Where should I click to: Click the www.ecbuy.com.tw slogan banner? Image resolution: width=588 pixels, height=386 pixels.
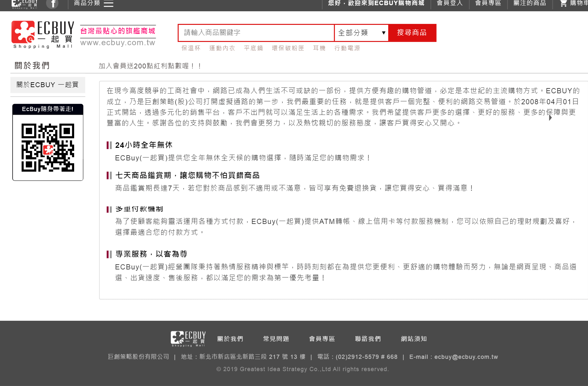tap(118, 36)
